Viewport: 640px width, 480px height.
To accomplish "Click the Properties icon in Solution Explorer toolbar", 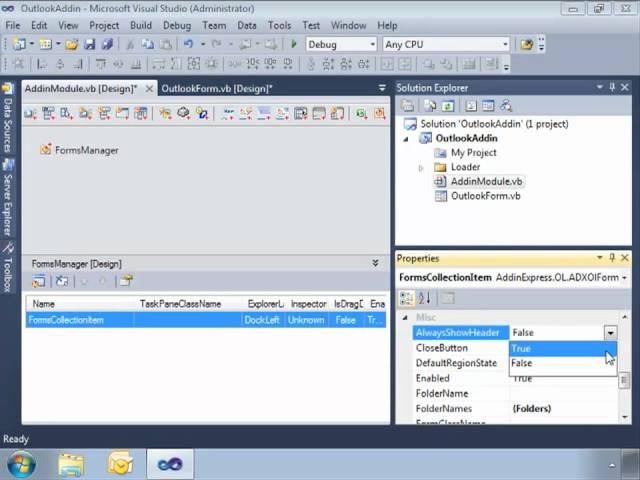I will point(407,106).
